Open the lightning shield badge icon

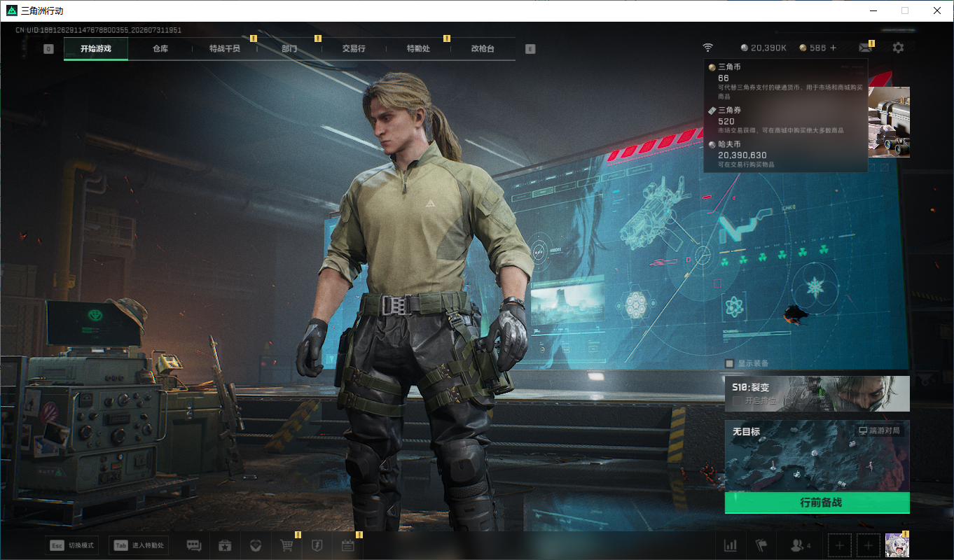317,546
